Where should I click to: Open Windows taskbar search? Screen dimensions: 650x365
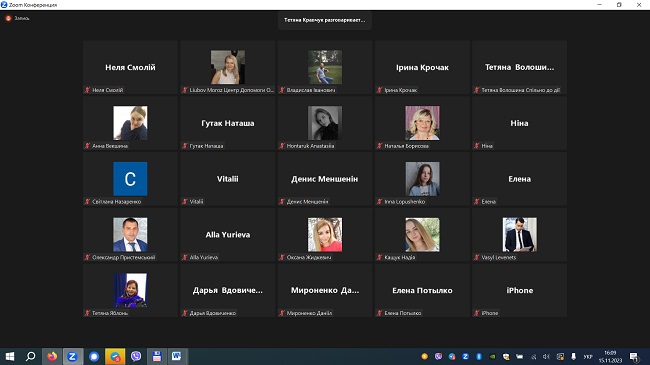click(30, 356)
